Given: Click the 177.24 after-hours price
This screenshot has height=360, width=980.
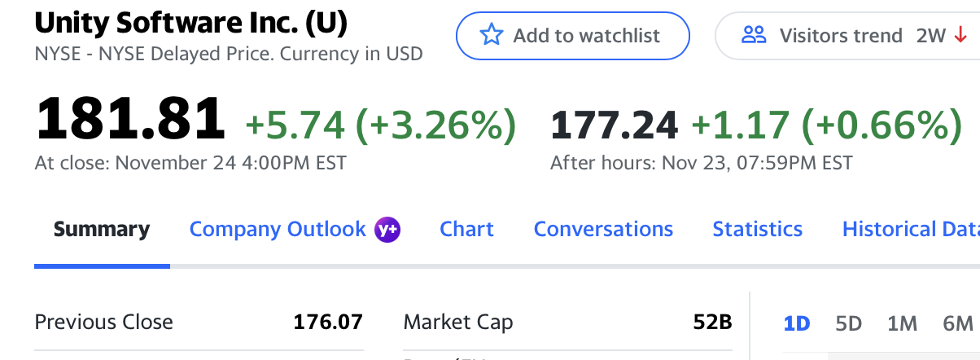Looking at the screenshot, I should (614, 125).
